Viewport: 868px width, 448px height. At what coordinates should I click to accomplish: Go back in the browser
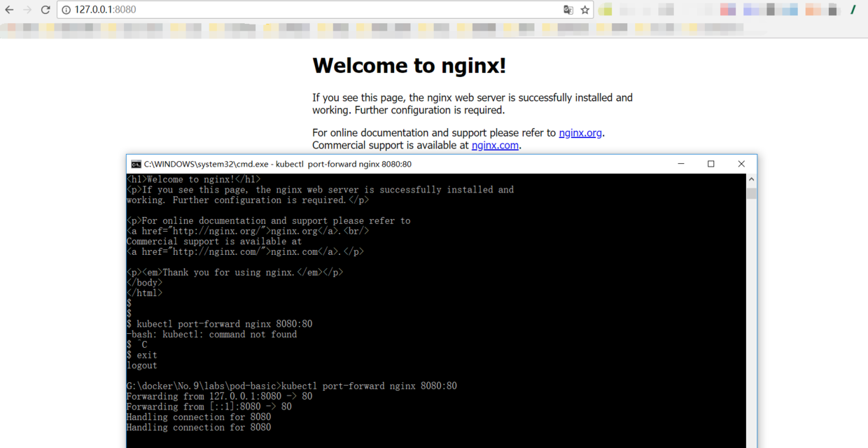[x=9, y=10]
